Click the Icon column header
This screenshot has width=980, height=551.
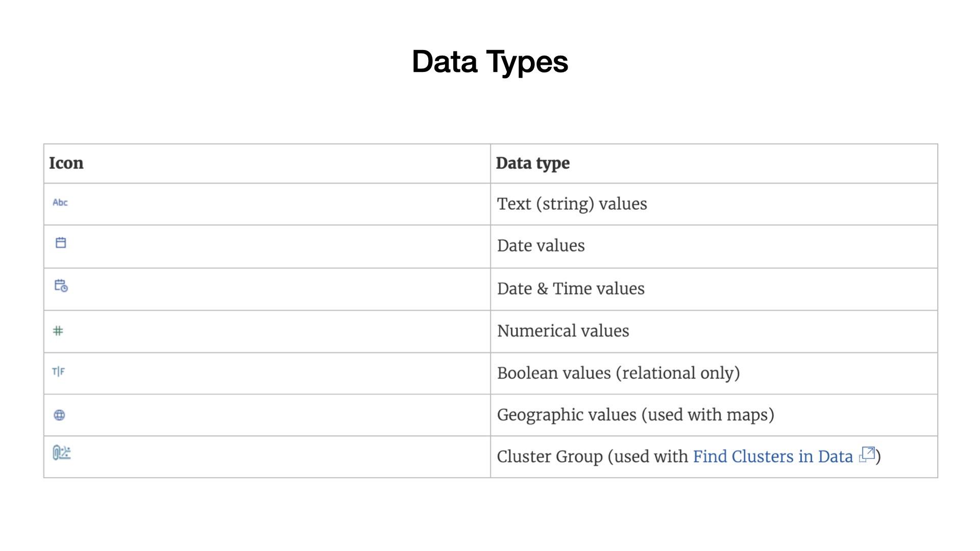66,163
